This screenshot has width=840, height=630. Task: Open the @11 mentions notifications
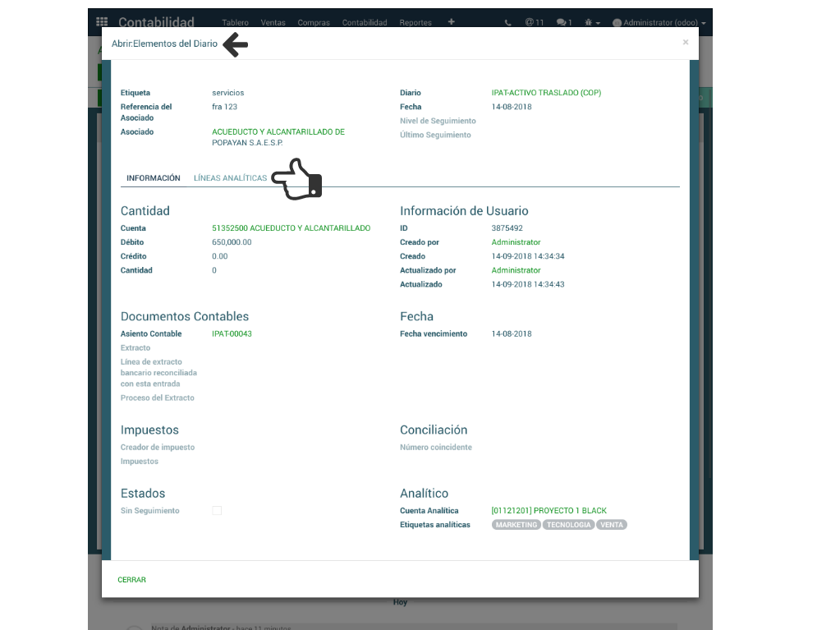535,23
